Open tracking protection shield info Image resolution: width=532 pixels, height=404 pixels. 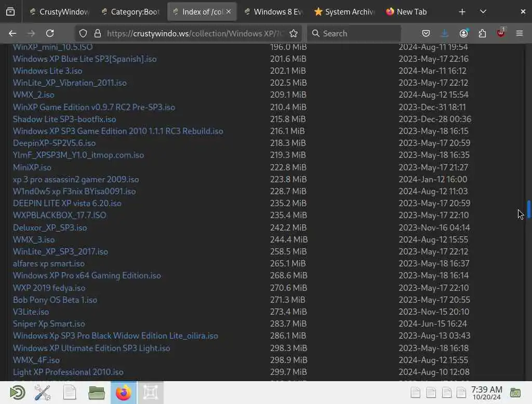[83, 33]
